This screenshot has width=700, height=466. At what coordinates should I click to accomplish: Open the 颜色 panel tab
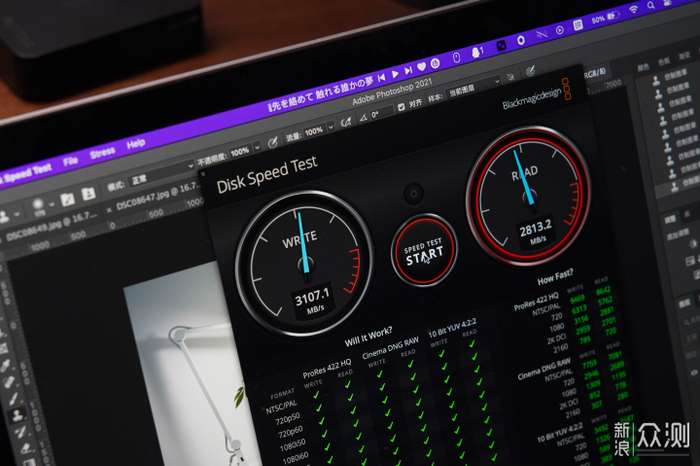[x=643, y=67]
